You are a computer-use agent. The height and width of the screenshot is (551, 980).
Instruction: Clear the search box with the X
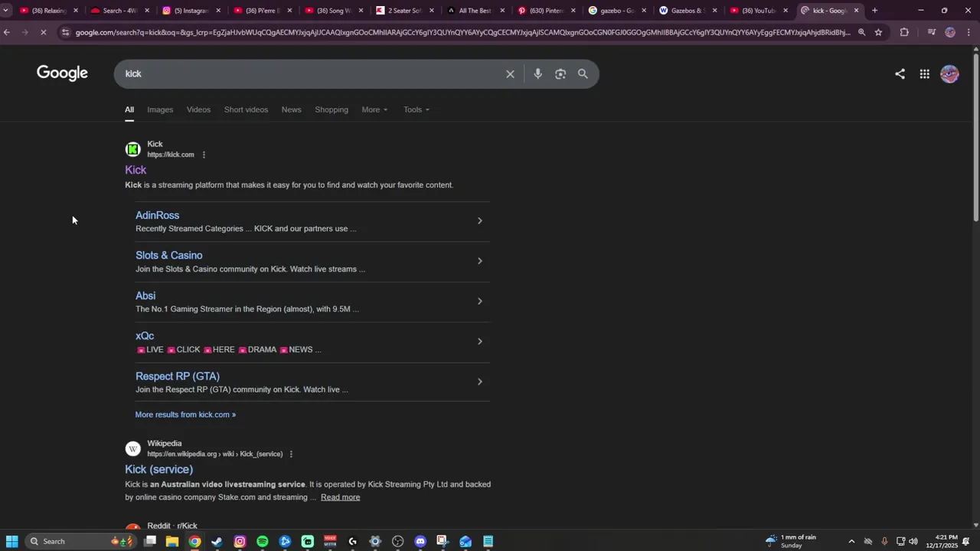[x=510, y=74]
